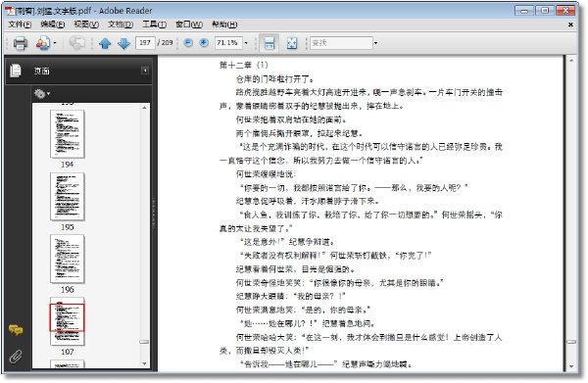
Task: Open the Pages panel icon in sidebar
Action: pyautogui.click(x=16, y=71)
